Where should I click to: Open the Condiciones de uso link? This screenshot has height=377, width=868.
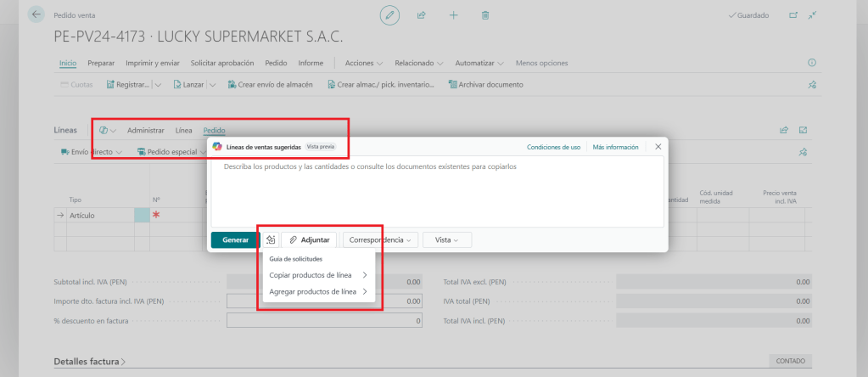click(553, 147)
